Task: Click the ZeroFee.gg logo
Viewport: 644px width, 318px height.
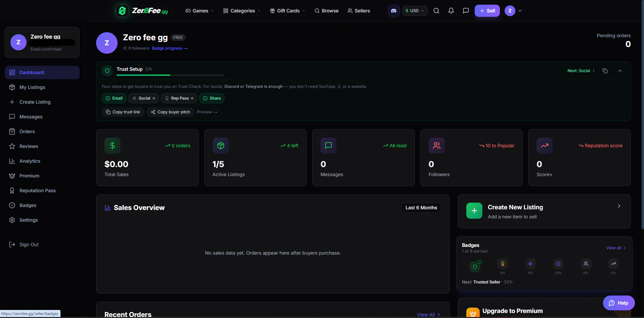Action: pos(142,11)
